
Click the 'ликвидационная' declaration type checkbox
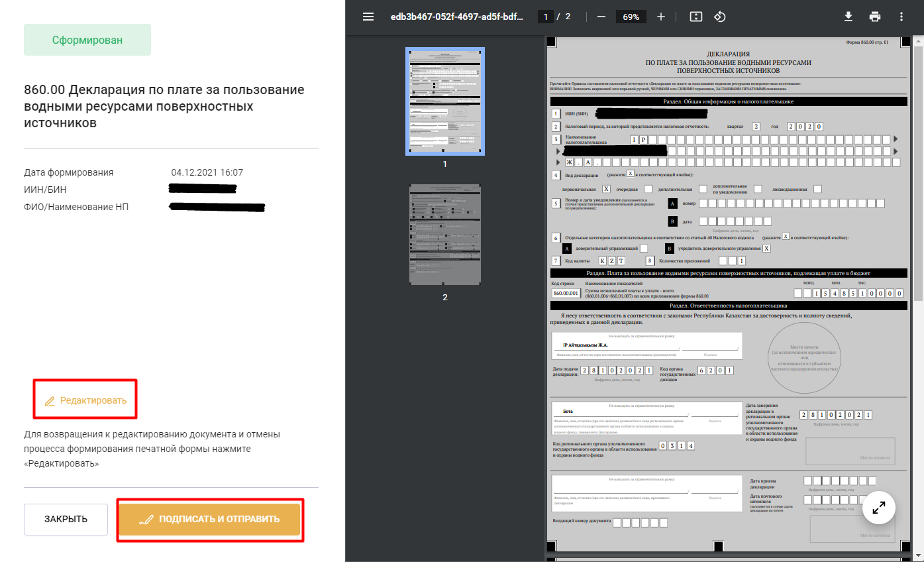click(817, 189)
